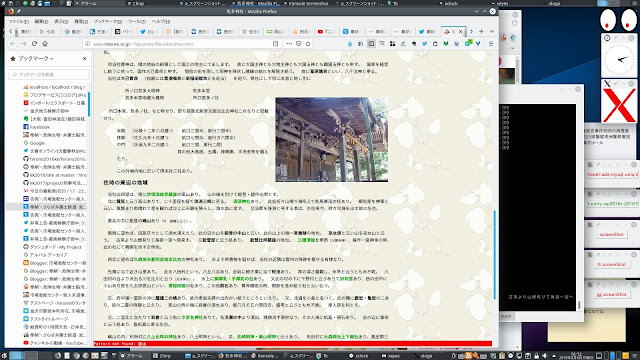Close the active Firefox tab
640x360 pixels.
point(461,31)
